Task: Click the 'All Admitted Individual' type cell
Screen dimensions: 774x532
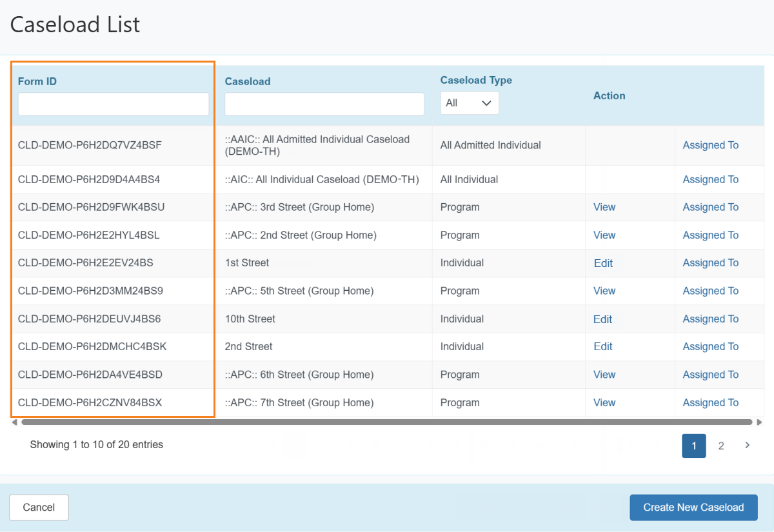Action: tap(491, 145)
